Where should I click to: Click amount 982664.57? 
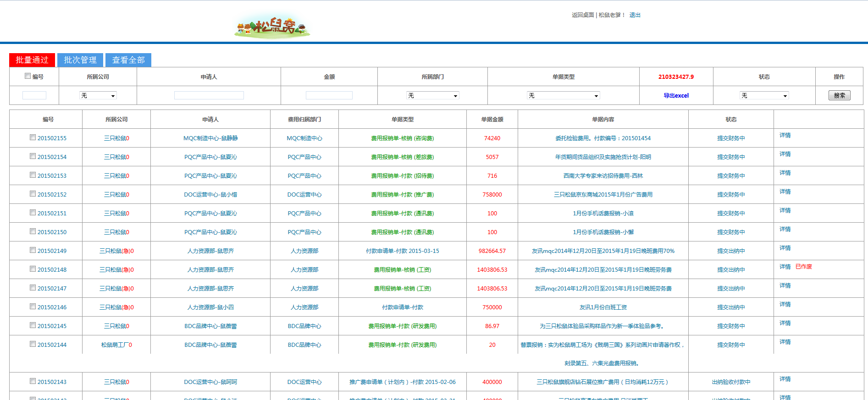click(492, 251)
